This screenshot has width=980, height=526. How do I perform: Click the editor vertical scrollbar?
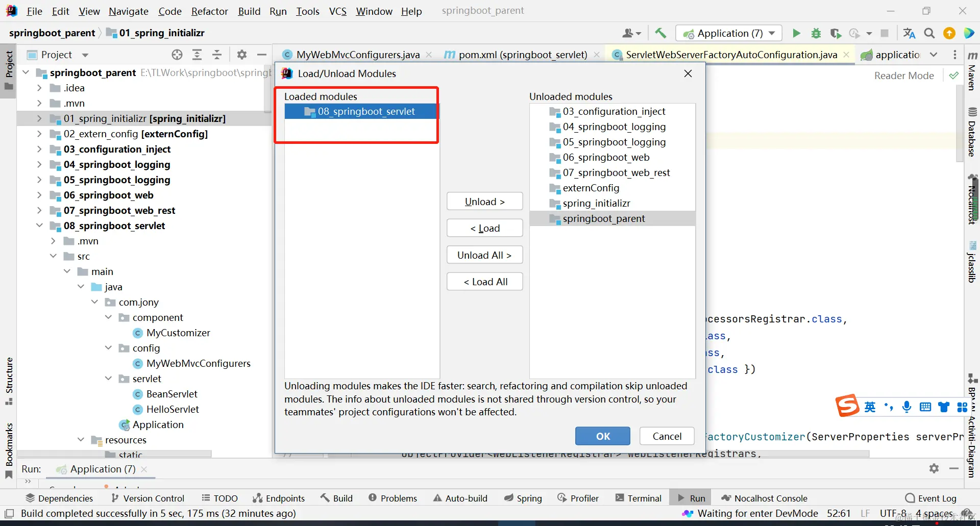(x=960, y=122)
